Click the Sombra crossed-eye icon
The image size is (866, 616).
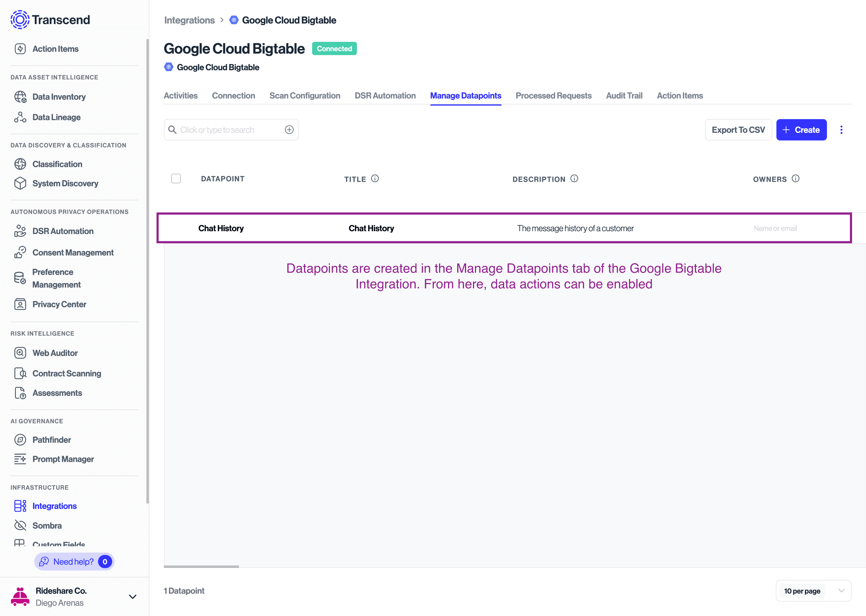click(x=20, y=526)
